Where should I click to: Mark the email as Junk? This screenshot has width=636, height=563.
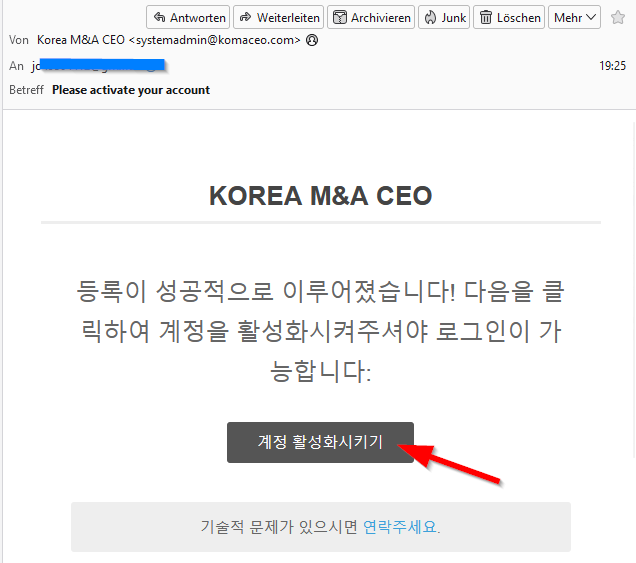pyautogui.click(x=445, y=17)
